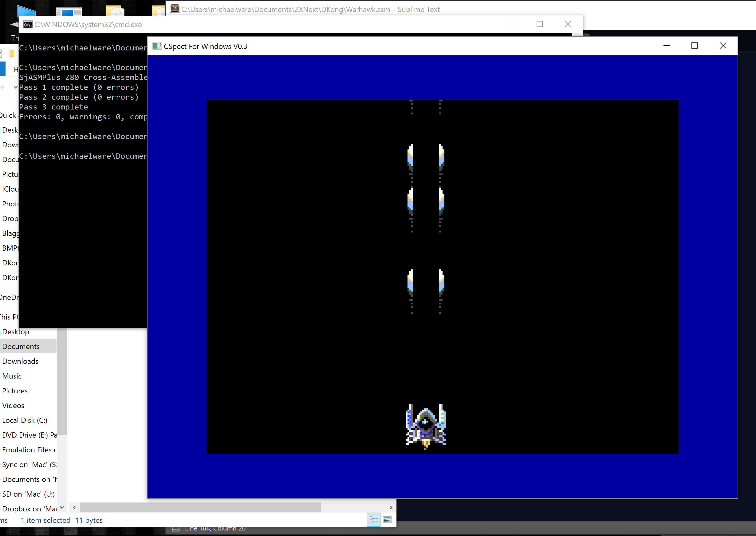The height and width of the screenshot is (536, 756).
Task: Switch Explorer to details view icon
Action: pyautogui.click(x=374, y=520)
